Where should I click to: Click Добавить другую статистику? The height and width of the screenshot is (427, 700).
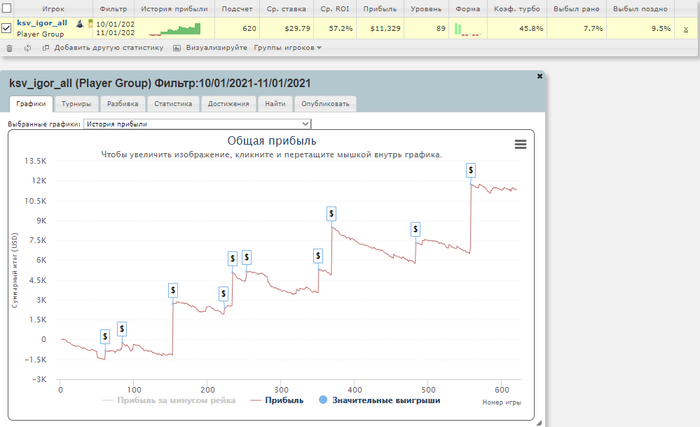108,47
